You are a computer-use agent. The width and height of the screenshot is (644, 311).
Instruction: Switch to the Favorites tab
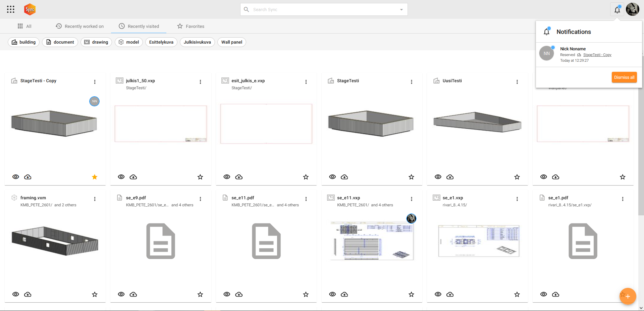[x=191, y=26]
